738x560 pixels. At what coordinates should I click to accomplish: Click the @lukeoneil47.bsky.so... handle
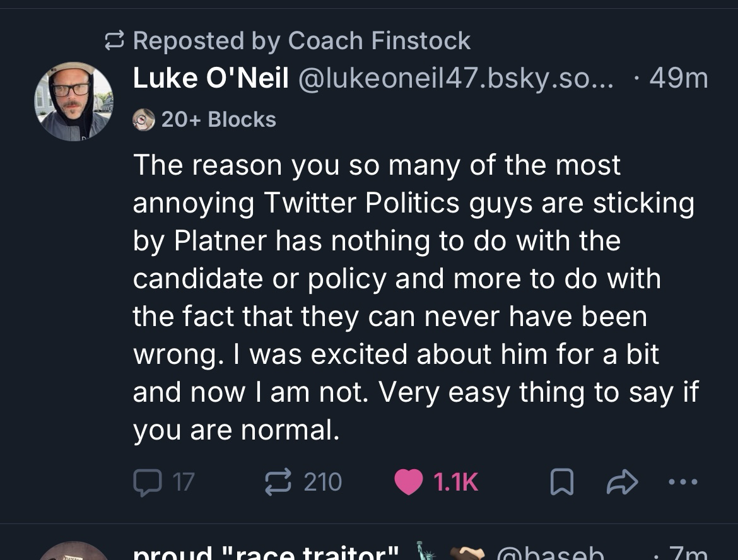click(x=454, y=79)
